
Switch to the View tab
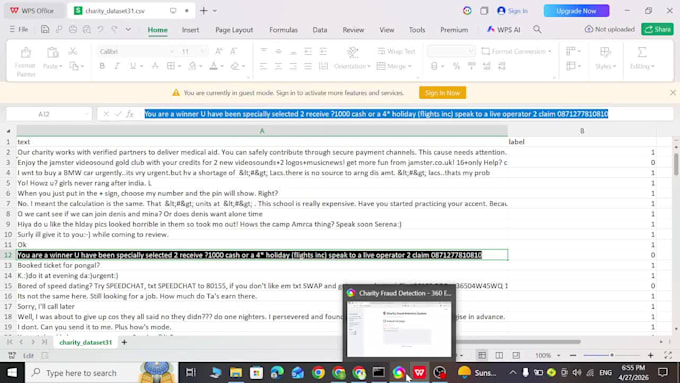click(x=386, y=29)
